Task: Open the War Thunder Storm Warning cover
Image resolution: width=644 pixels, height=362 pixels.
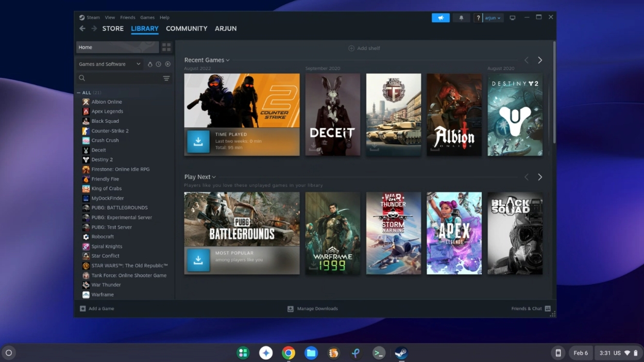Action: click(394, 233)
